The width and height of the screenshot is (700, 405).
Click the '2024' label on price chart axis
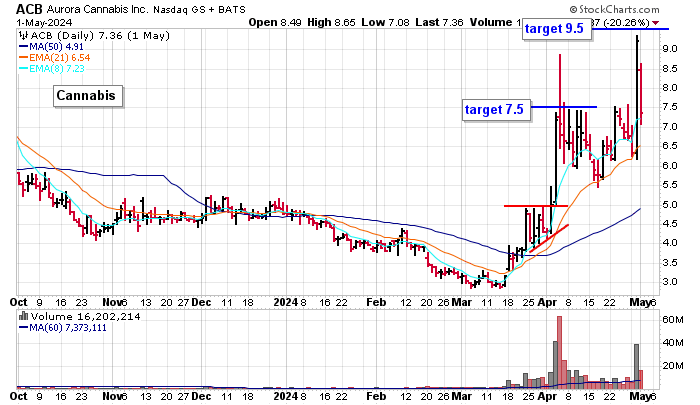(286, 302)
